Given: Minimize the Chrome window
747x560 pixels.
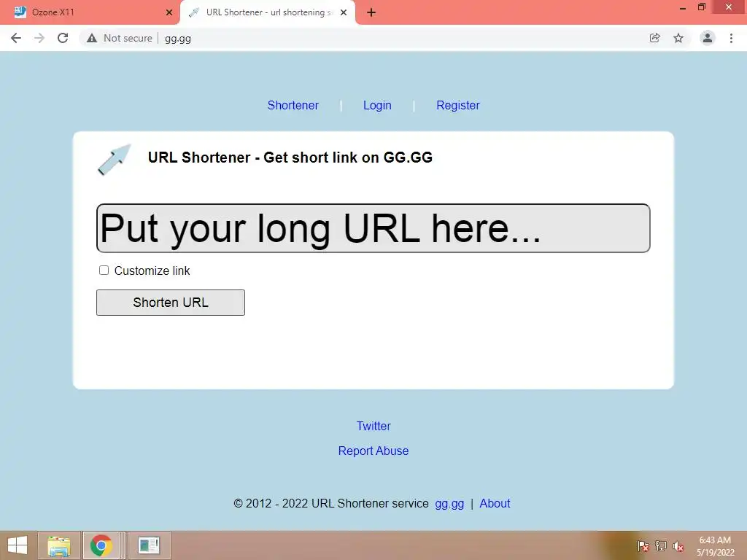Looking at the screenshot, I should (683, 7).
